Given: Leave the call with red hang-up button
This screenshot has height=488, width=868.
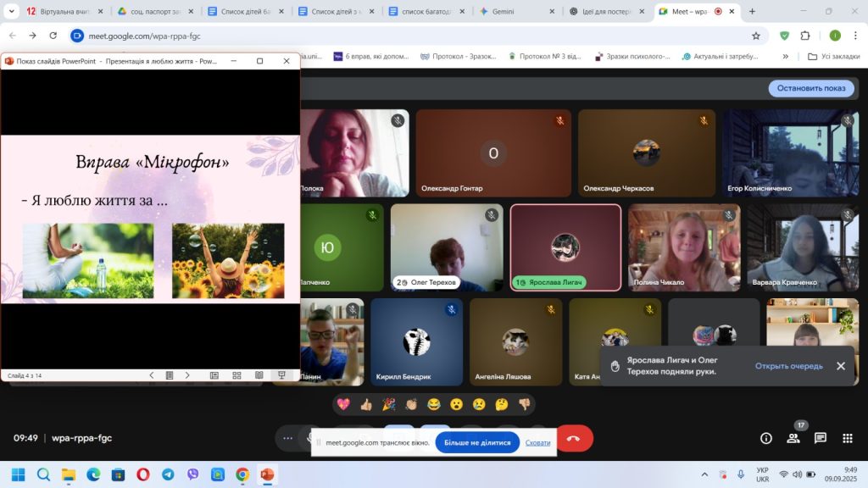Looking at the screenshot, I should [x=574, y=438].
